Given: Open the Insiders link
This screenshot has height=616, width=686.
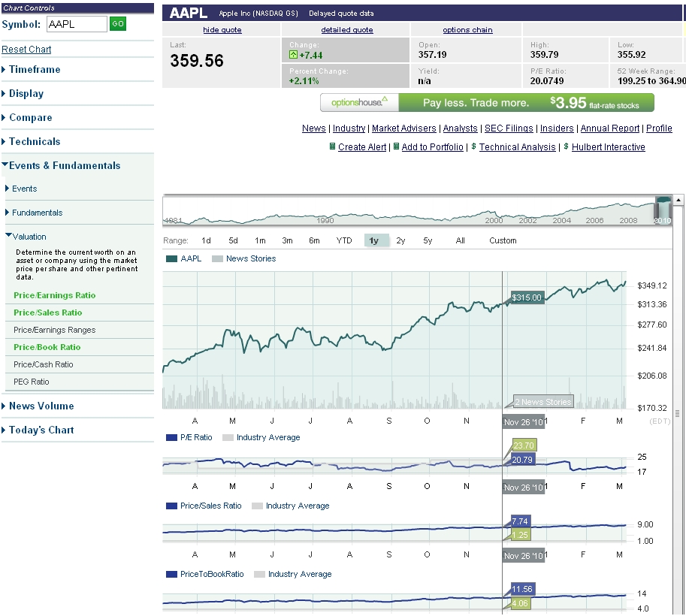Looking at the screenshot, I should [557, 128].
